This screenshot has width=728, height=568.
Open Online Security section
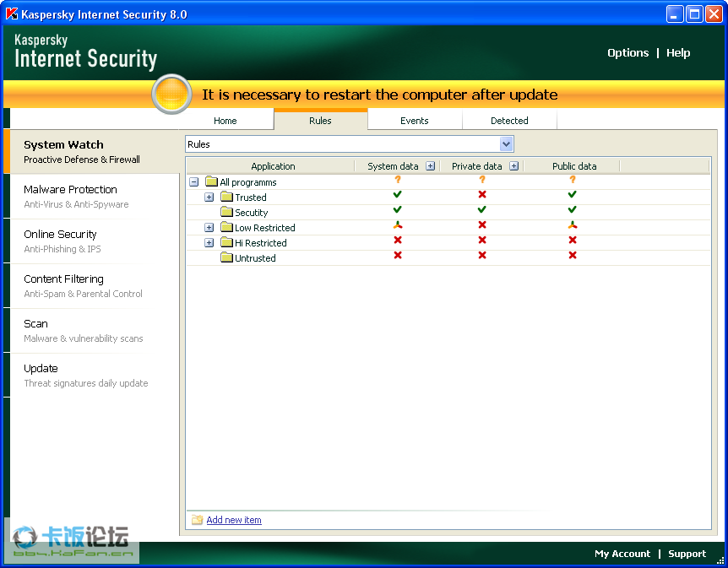[91, 241]
